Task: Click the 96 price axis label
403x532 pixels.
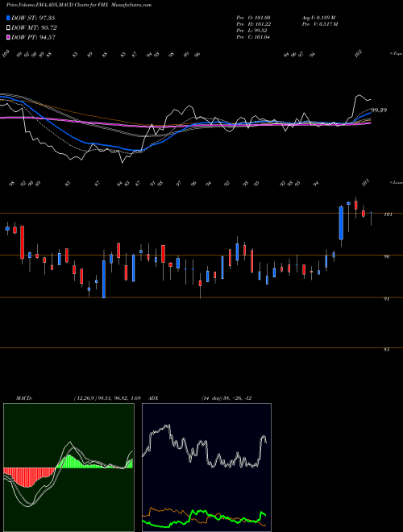Action: click(x=386, y=257)
